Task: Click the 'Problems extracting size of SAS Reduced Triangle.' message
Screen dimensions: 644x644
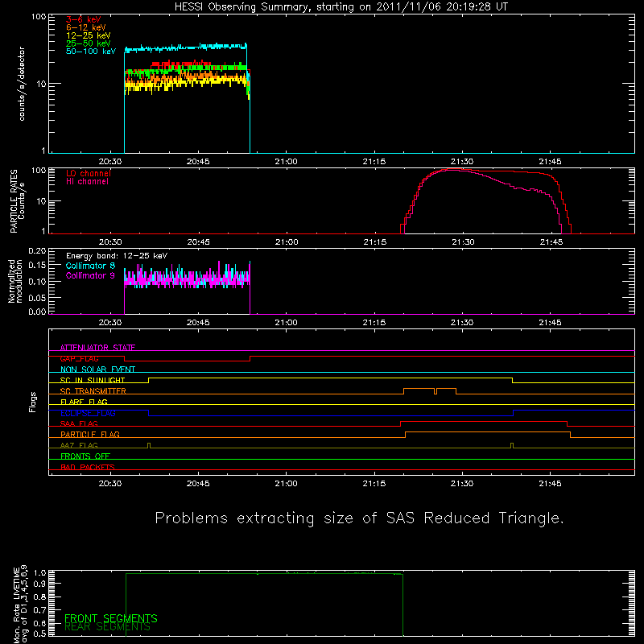Action: tap(359, 518)
